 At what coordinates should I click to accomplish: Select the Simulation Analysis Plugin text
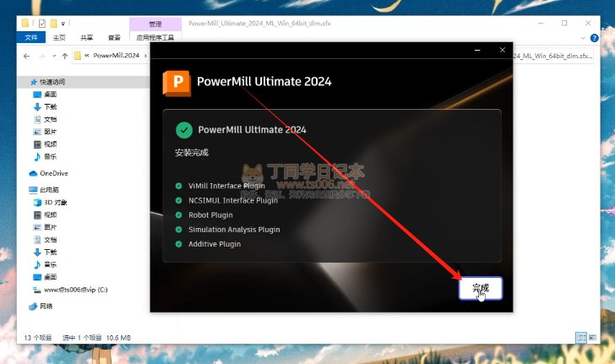[234, 230]
